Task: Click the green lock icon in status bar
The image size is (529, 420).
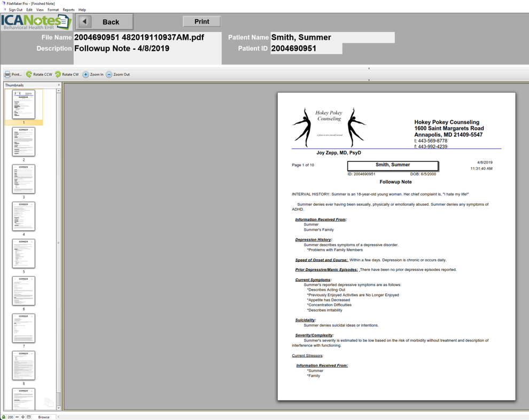Action: pos(4,417)
